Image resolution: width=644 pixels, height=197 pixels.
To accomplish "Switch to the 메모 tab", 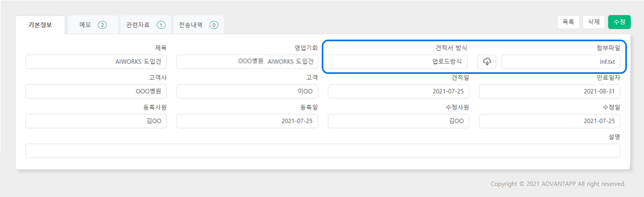I will tap(93, 25).
